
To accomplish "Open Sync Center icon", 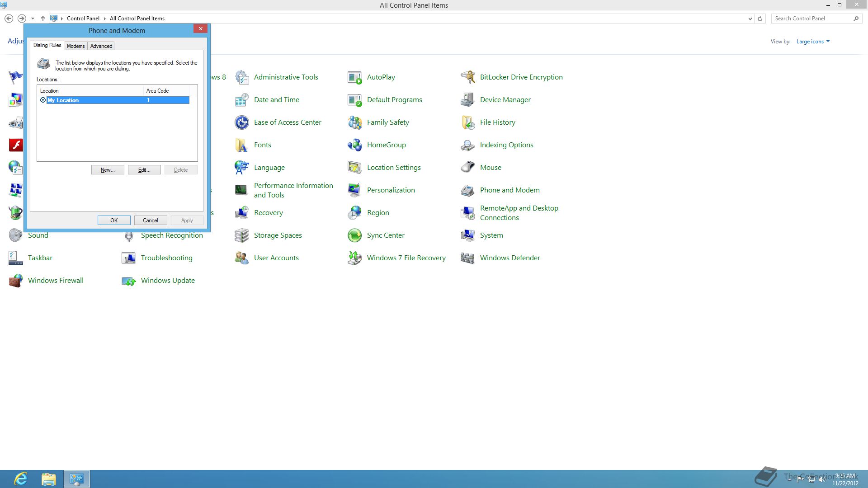I will 355,235.
